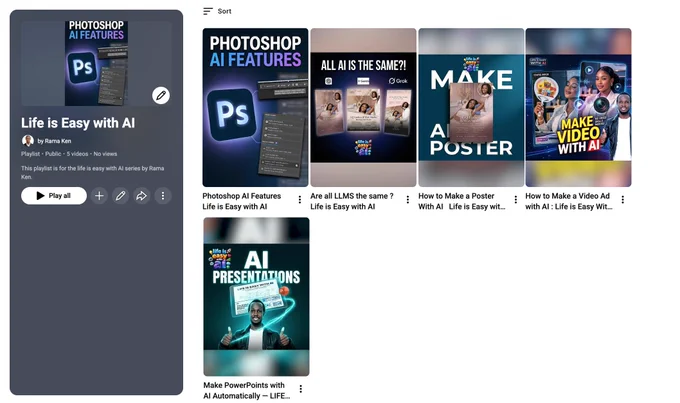
Task: Open options menu for Photoshop AI Features video
Action: point(300,200)
